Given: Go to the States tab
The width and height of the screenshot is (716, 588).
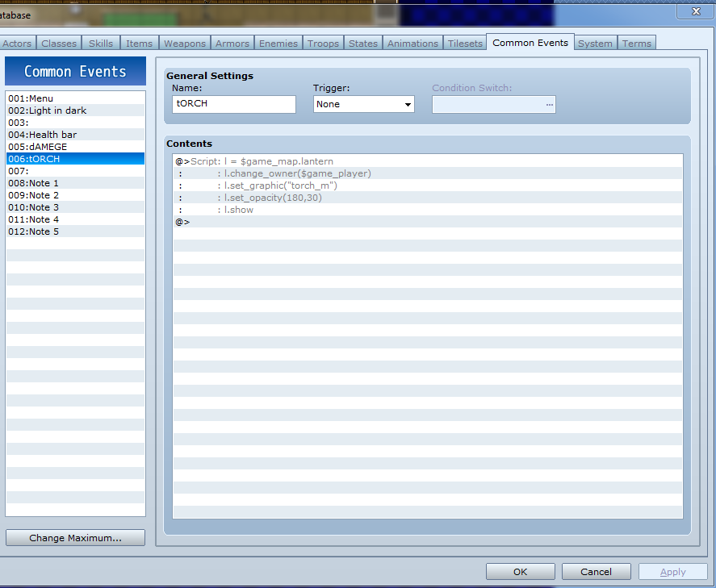Looking at the screenshot, I should (x=363, y=44).
